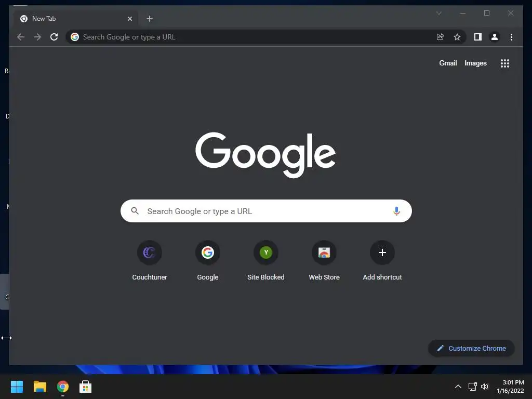Open the Google apps grid
This screenshot has height=399, width=532.
pyautogui.click(x=505, y=63)
